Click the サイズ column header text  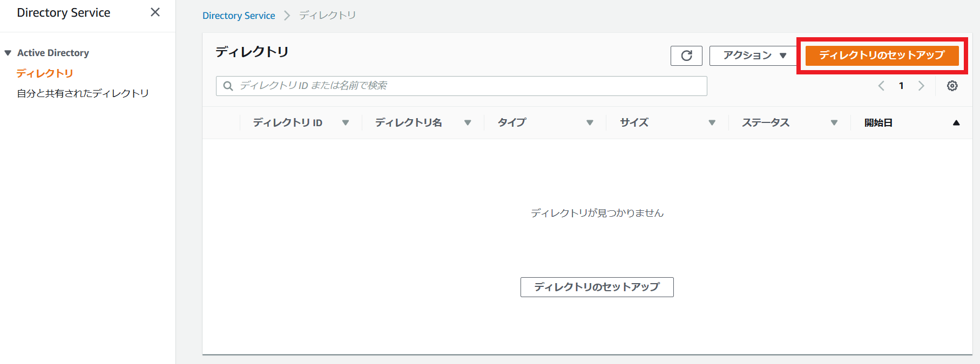[x=634, y=123]
